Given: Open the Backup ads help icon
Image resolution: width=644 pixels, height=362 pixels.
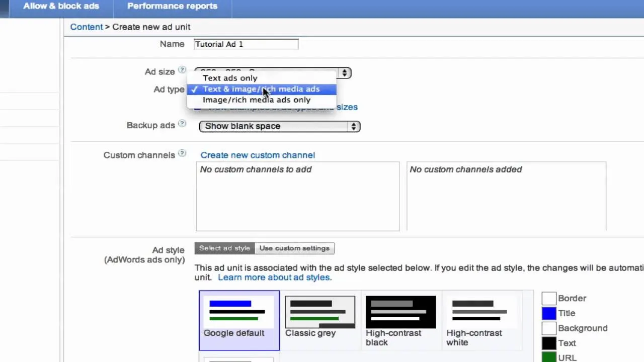Looking at the screenshot, I should (182, 124).
